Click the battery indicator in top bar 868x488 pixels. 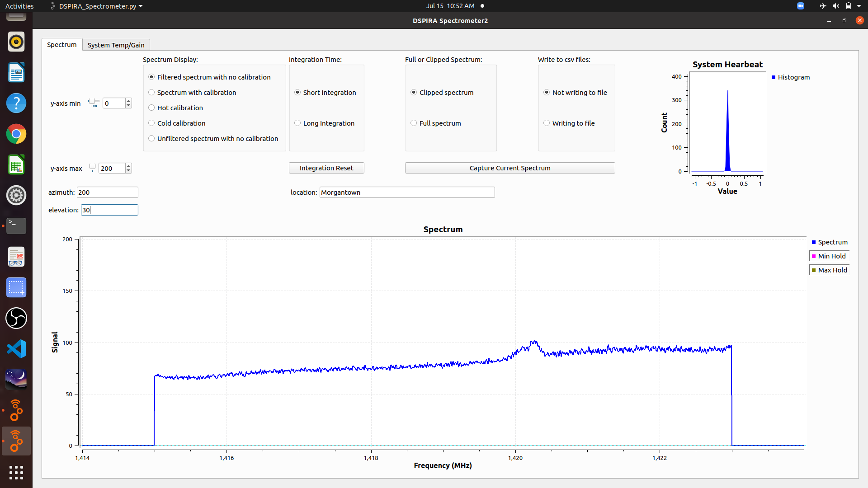849,6
